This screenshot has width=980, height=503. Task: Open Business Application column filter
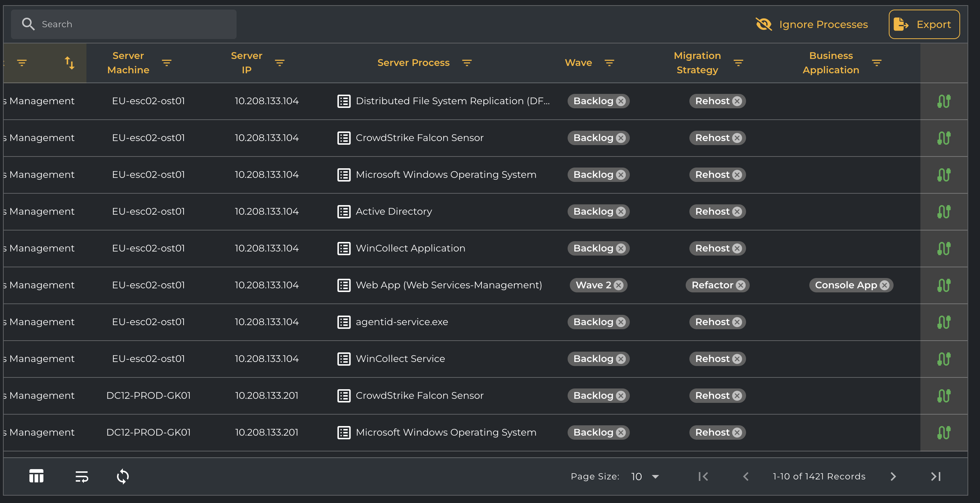877,63
